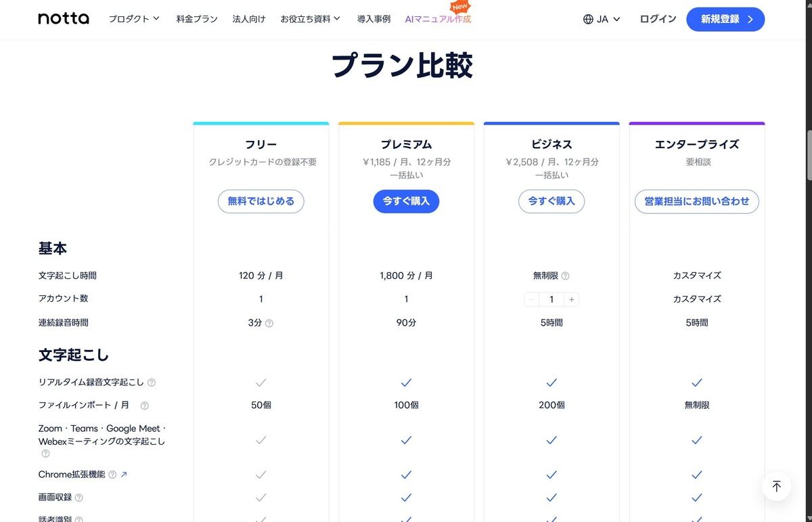Click help icon next to 3分
This screenshot has width=812, height=522.
269,324
